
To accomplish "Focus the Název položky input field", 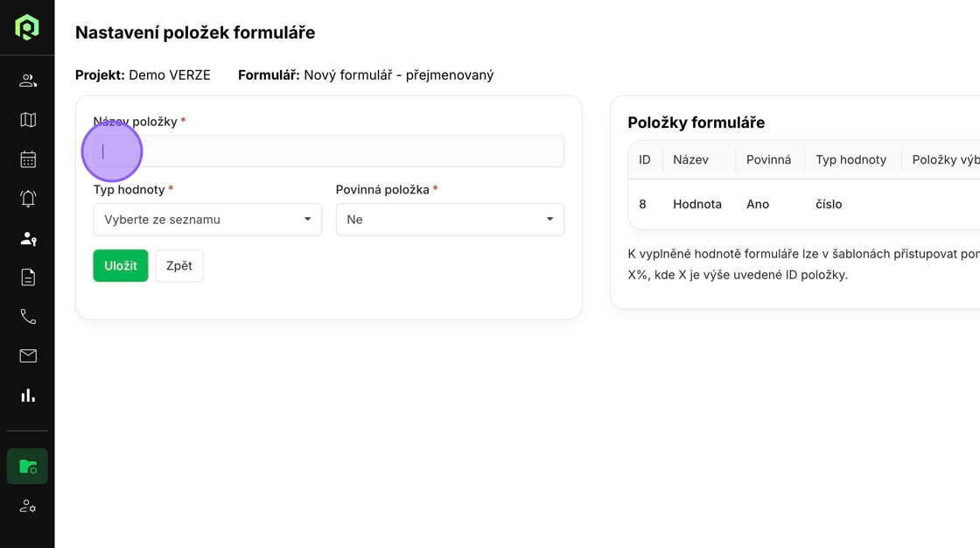I will coord(329,151).
